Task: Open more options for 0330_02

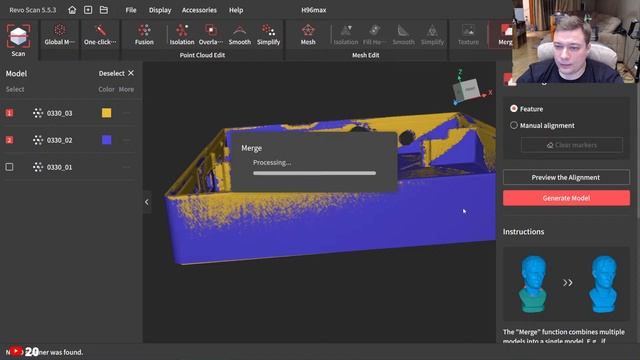Action: pyautogui.click(x=127, y=140)
